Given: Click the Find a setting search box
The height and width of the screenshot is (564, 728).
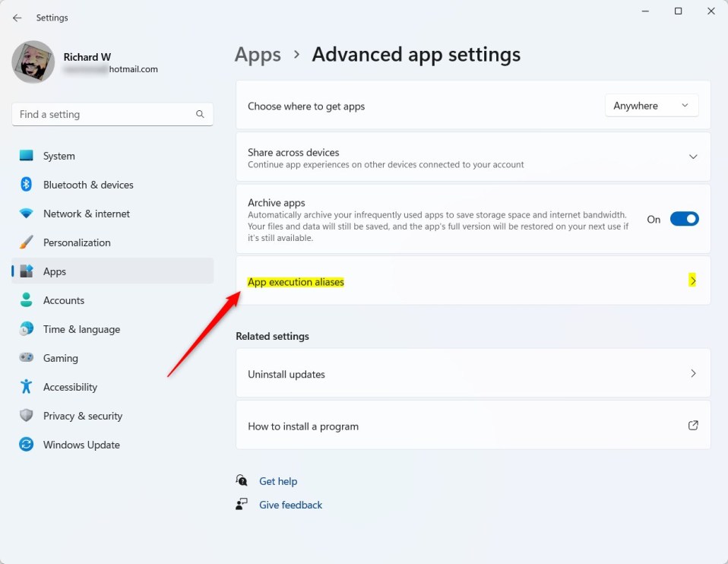Looking at the screenshot, I should tap(105, 114).
